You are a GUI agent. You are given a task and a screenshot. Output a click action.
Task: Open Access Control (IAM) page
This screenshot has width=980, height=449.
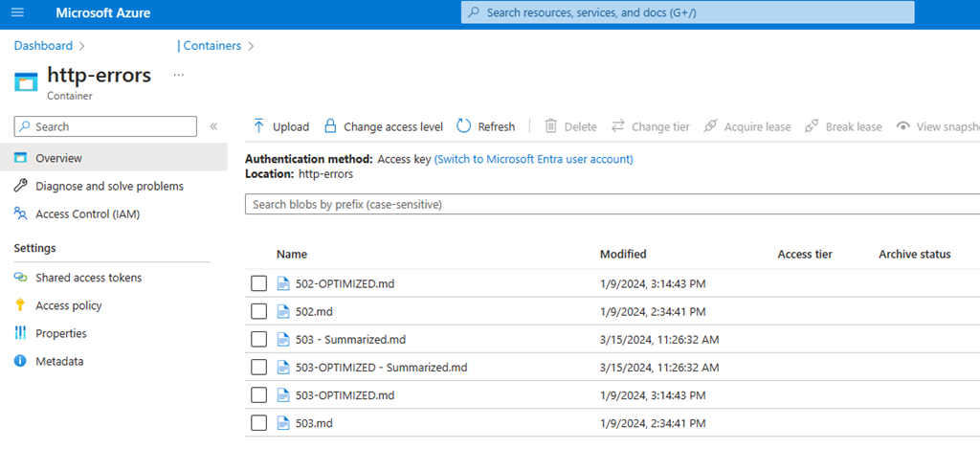pos(87,213)
